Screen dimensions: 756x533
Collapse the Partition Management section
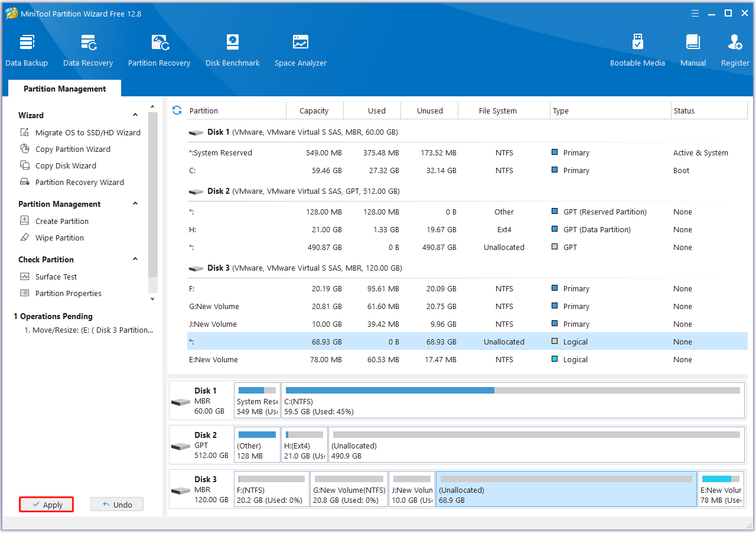[135, 204]
